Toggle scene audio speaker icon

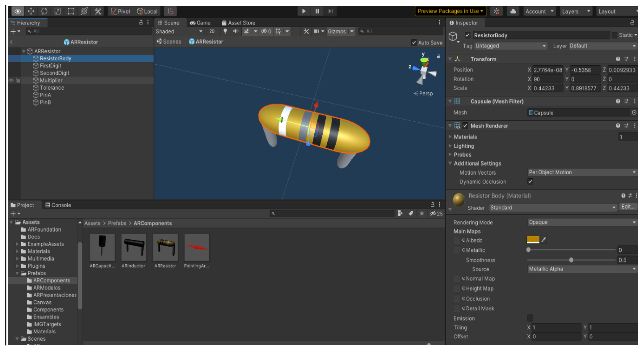click(236, 31)
